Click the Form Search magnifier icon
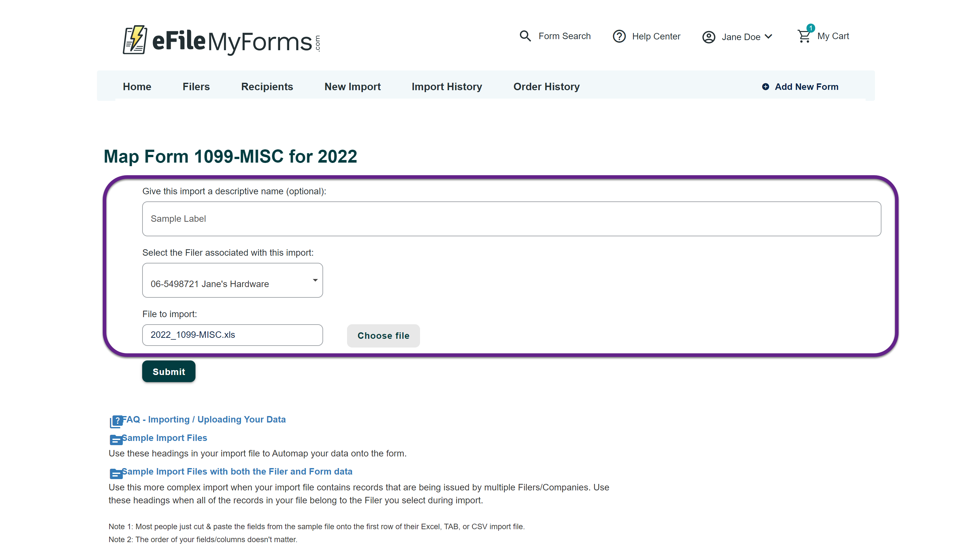The image size is (980, 546). pyautogui.click(x=525, y=36)
